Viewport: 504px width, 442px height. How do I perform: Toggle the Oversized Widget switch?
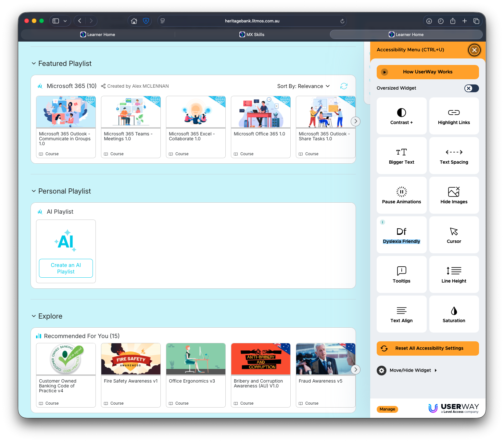[x=472, y=88]
